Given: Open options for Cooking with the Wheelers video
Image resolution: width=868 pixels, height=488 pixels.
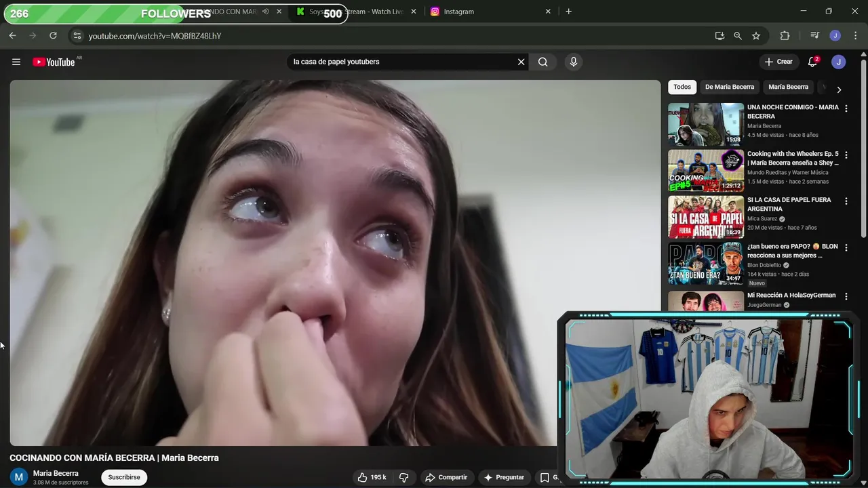Looking at the screenshot, I should tap(846, 155).
